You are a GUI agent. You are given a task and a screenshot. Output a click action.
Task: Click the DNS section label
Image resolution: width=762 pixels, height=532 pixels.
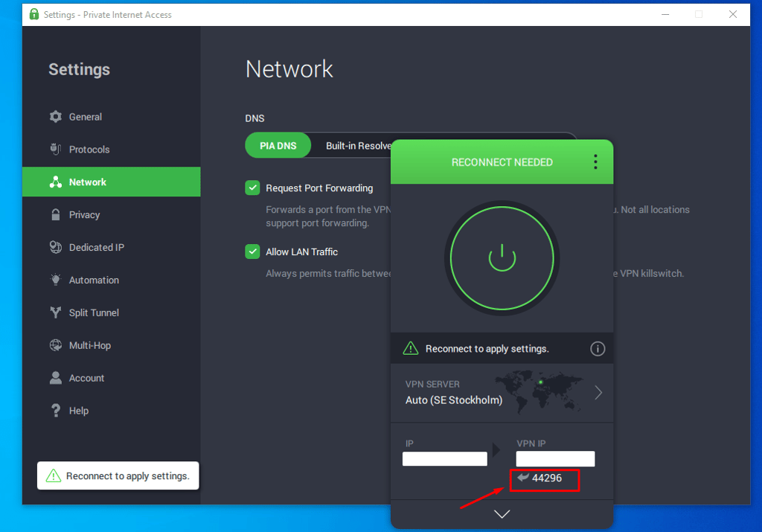coord(254,118)
